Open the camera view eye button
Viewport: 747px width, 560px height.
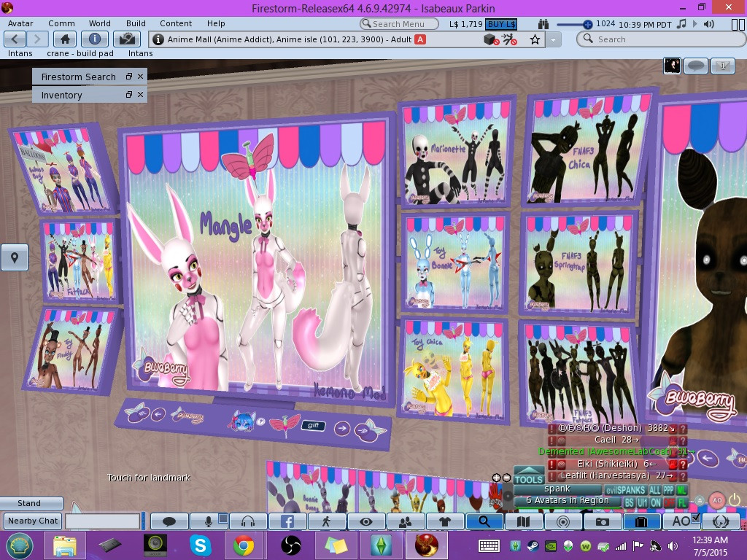[x=366, y=521]
